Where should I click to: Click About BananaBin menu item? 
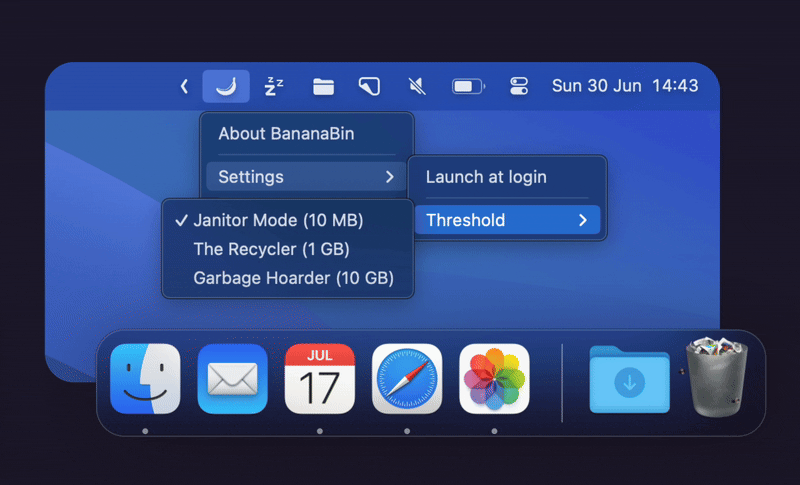pos(286,133)
